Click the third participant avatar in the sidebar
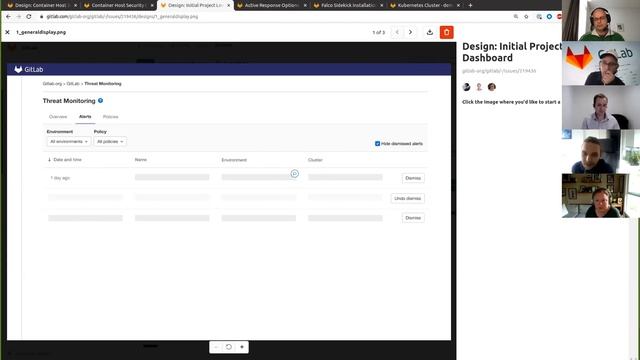Screen dimensions: 640x360 [492, 87]
